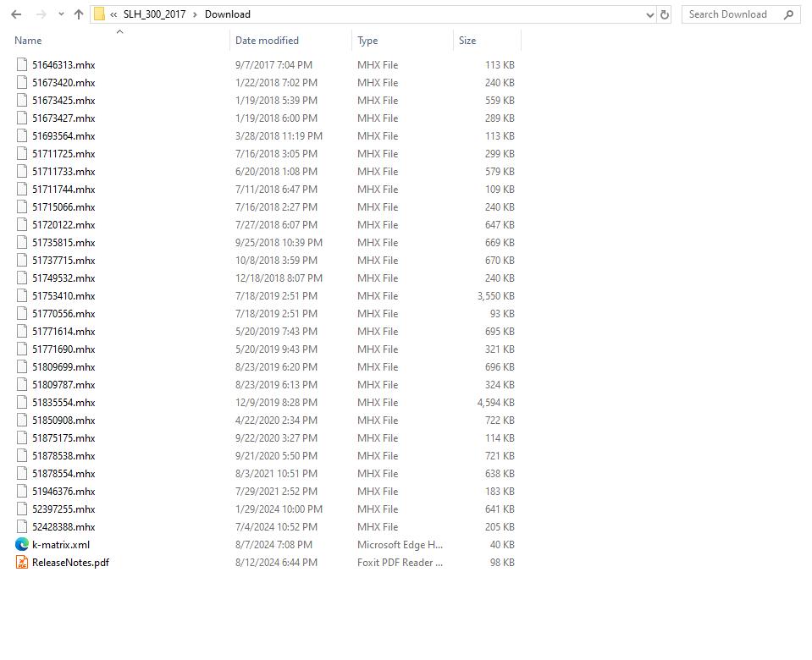Select file icon of 51673420.mhx

pos(22,82)
